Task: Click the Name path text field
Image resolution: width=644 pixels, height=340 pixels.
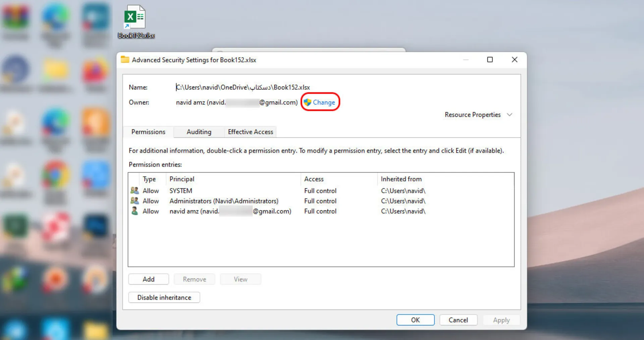Action: pyautogui.click(x=243, y=87)
